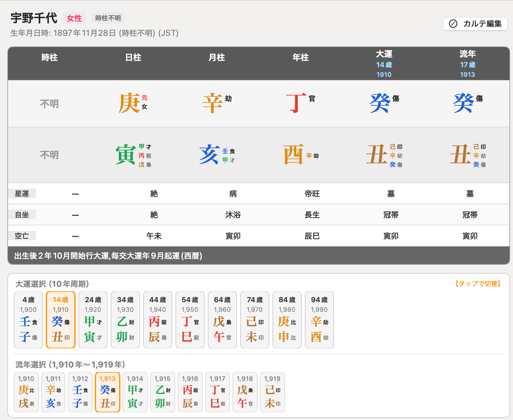Click 長生 in the 自坐 row
Viewport: 513px width, 420px height.
pos(312,215)
